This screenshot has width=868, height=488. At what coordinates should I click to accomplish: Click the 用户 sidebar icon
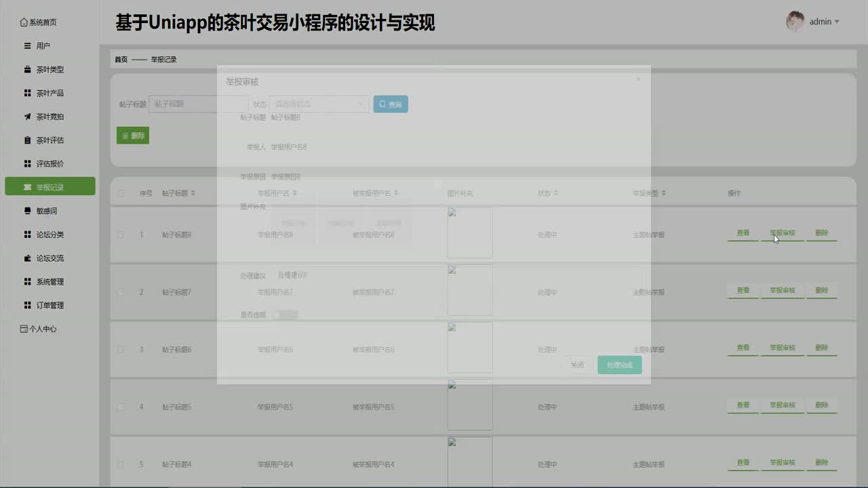click(x=27, y=46)
